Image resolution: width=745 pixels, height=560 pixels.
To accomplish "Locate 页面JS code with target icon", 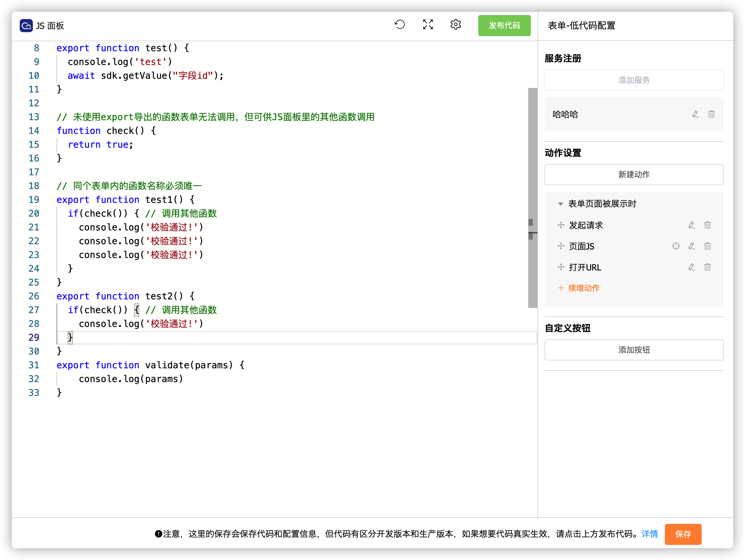I will (x=676, y=246).
